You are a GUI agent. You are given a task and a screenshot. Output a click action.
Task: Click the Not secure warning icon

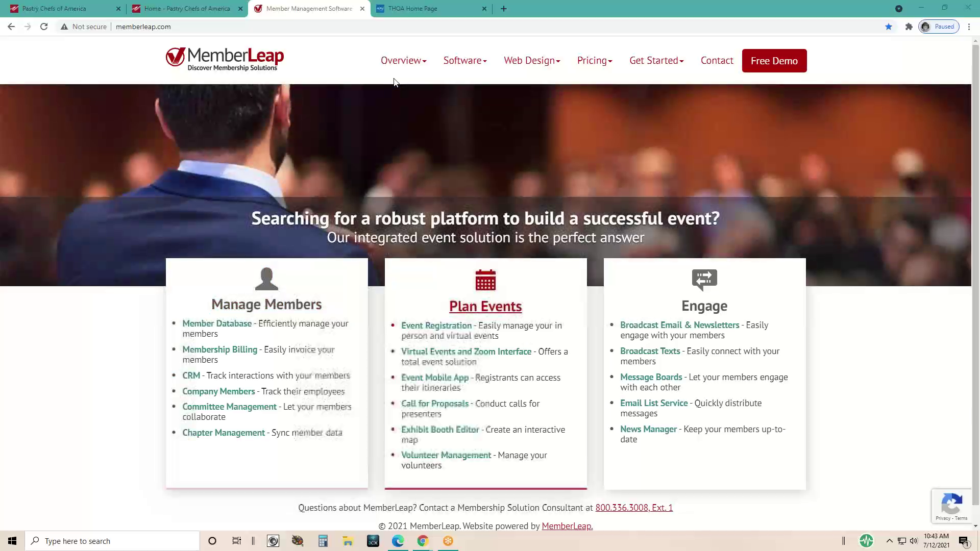[64, 27]
